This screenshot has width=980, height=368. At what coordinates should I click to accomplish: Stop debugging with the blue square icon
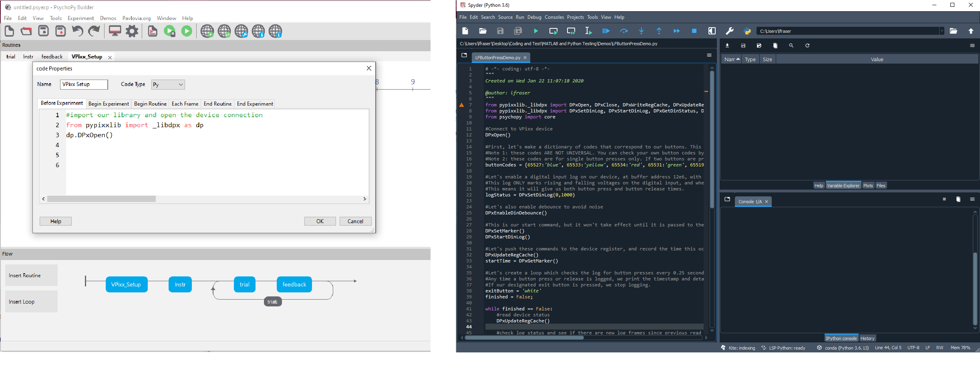pyautogui.click(x=694, y=31)
